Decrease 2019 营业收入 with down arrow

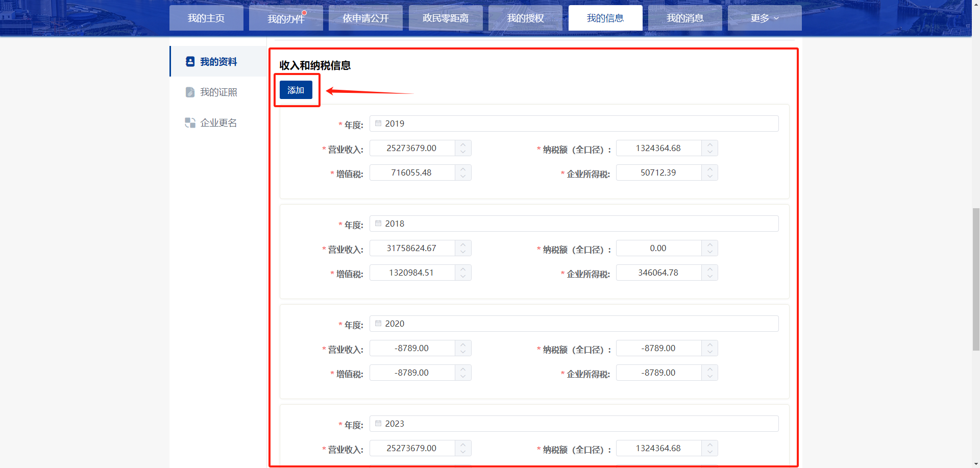[463, 152]
